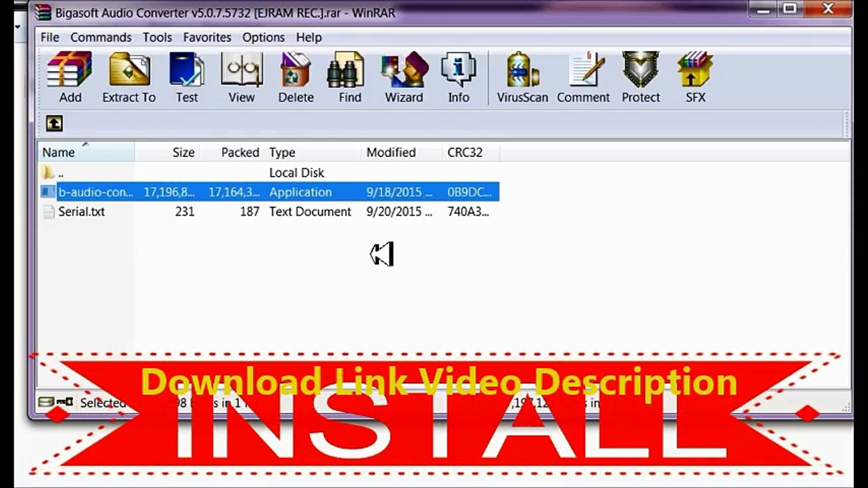
Task: Click the 9/20/2015 modified date
Action: point(399,211)
